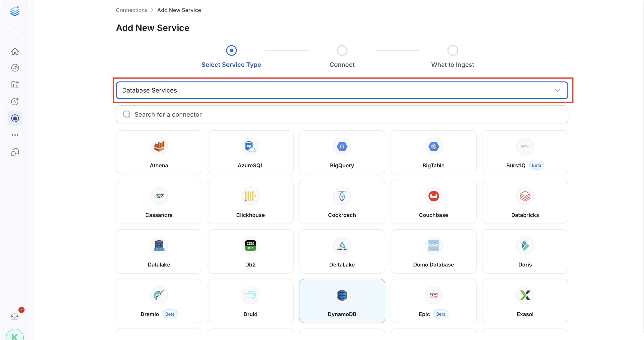Select the Cockroach connector
Screen dimensions: 644x340
(x=342, y=202)
